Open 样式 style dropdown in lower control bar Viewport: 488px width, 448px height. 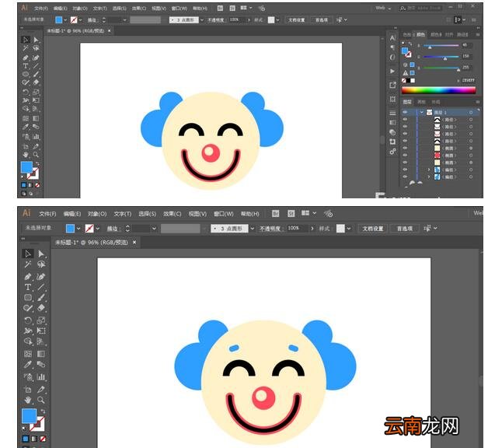[x=349, y=229]
